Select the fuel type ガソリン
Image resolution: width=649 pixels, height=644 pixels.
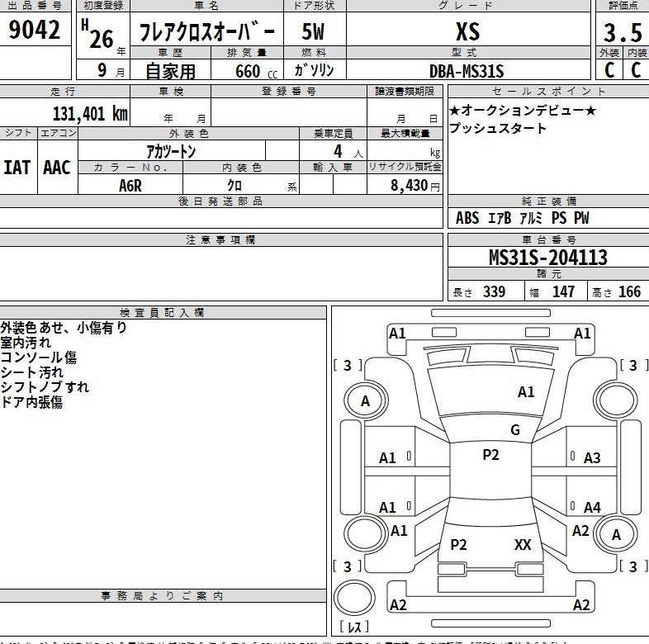pos(314,70)
